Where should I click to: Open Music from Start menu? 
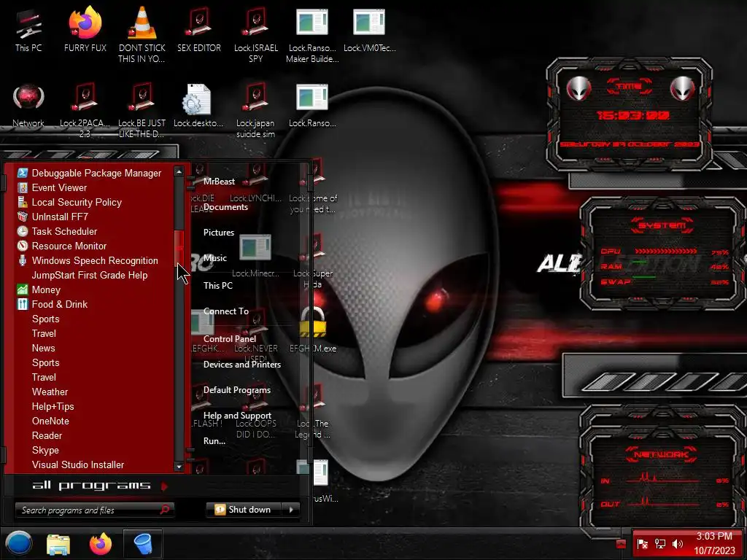point(215,258)
